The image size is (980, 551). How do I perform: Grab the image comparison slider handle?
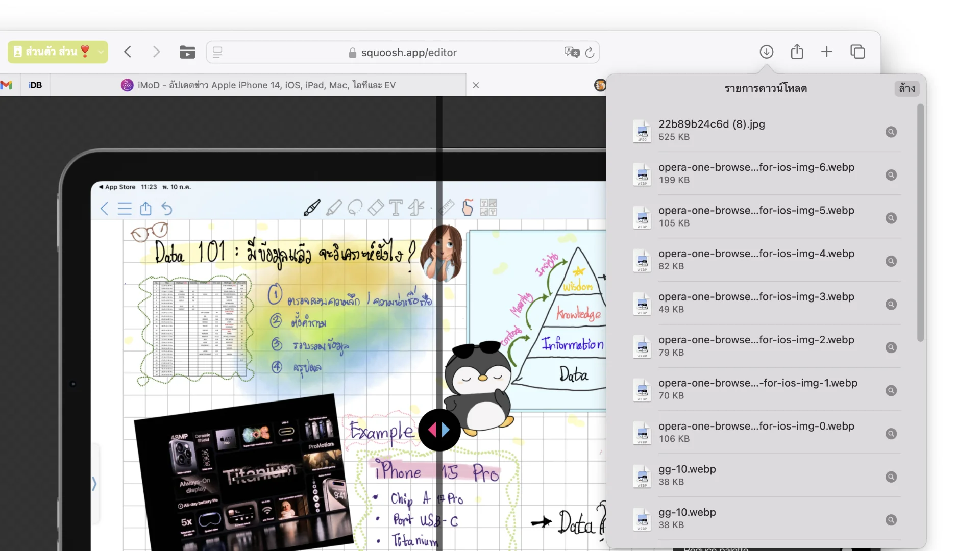439,430
